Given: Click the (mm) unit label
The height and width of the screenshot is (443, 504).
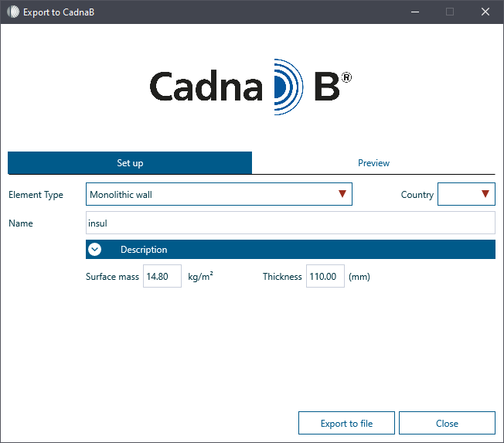Looking at the screenshot, I should click(x=359, y=277).
